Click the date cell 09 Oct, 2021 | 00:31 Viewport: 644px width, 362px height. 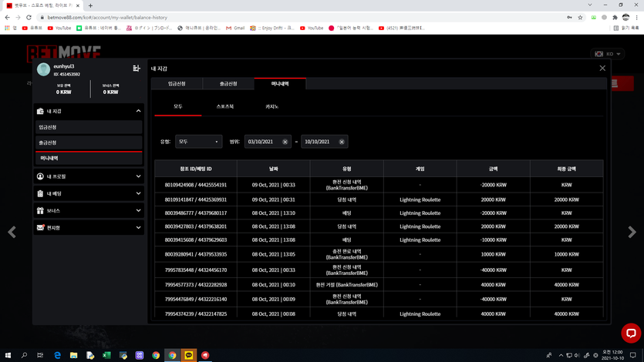(x=274, y=199)
